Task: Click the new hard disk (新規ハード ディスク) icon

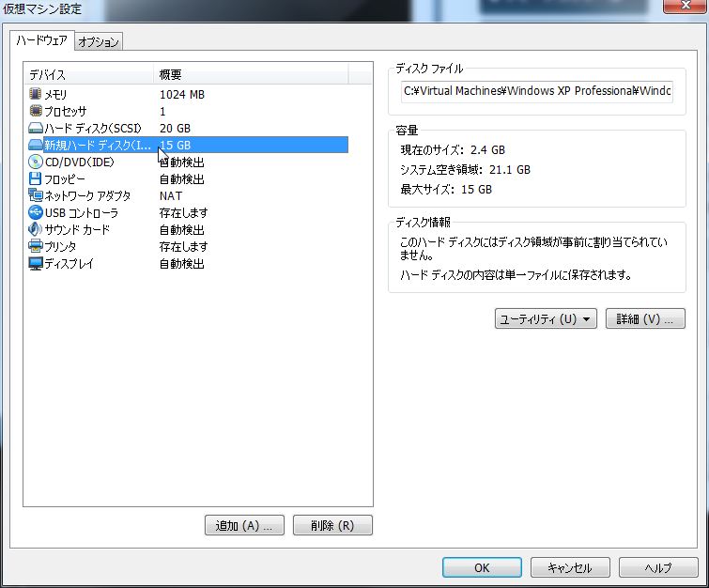Action: (x=36, y=145)
